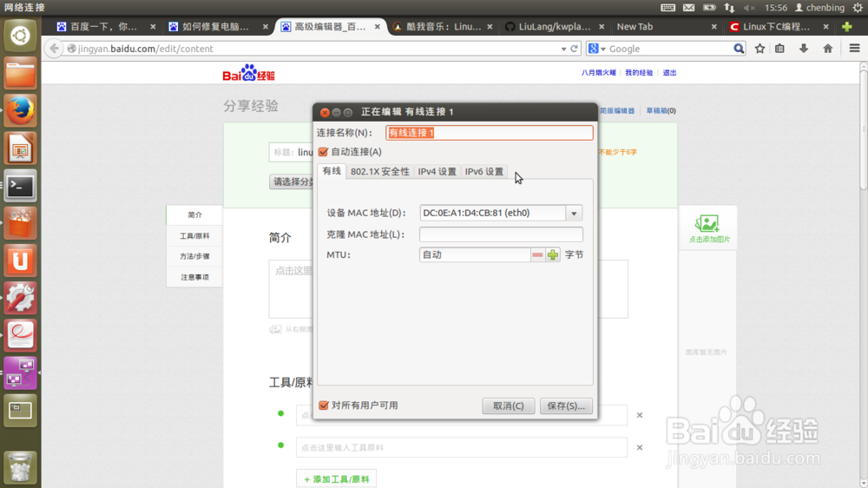The height and width of the screenshot is (488, 868).
Task: Click page vertical scrollbar
Action: pos(863,129)
